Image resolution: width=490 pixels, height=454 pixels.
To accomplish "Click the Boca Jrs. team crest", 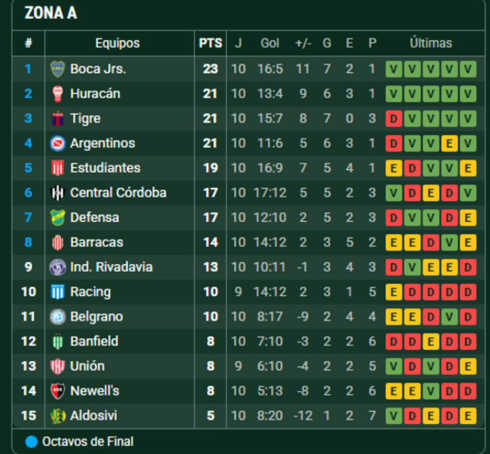I will point(57,69).
